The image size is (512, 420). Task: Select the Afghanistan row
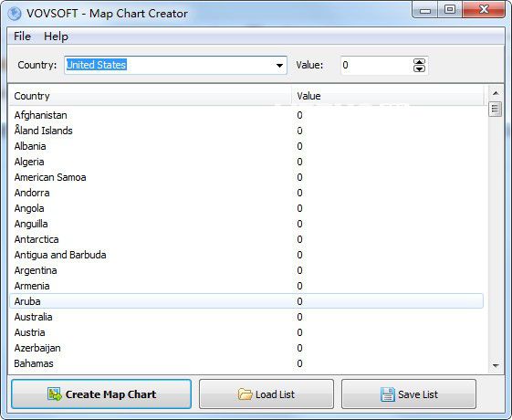[x=246, y=115]
